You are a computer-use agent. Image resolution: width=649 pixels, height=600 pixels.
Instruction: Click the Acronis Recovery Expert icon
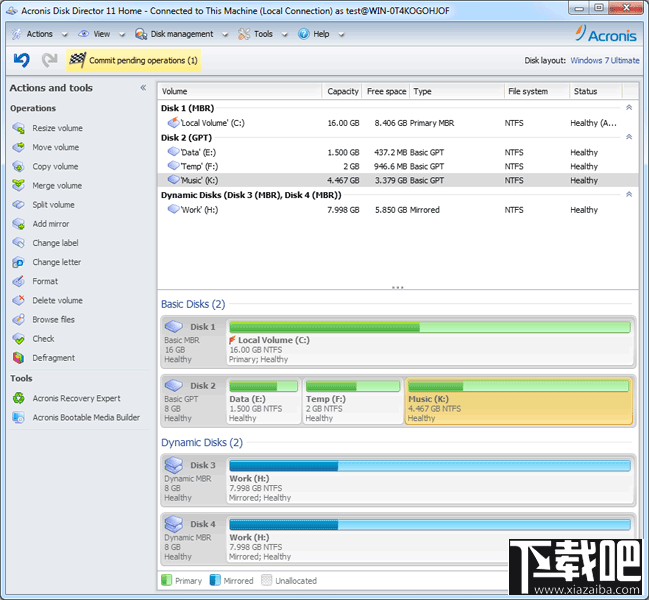click(x=19, y=398)
